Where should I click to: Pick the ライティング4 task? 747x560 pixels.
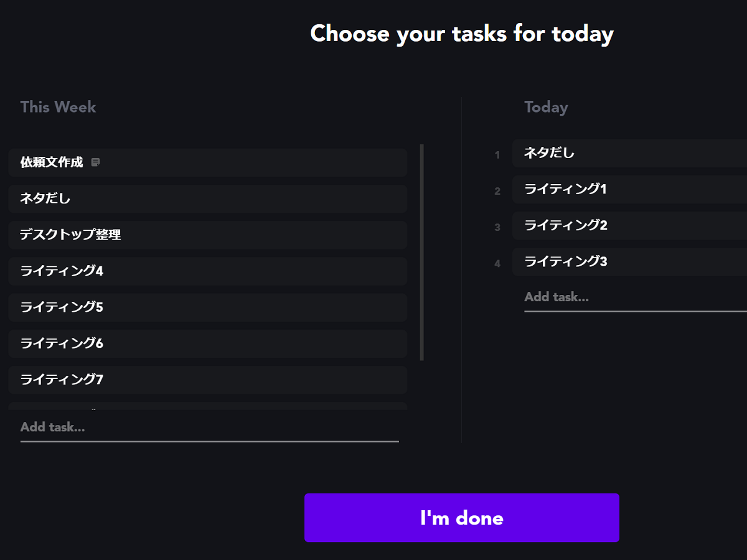(208, 271)
